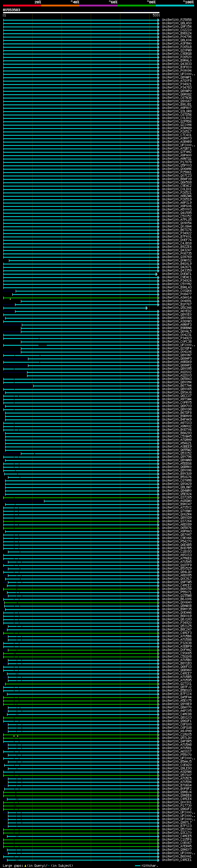The width and height of the screenshot is (197, 868).
Task: Click the purple ~60% identity legend segment
Action: point(99,6)
